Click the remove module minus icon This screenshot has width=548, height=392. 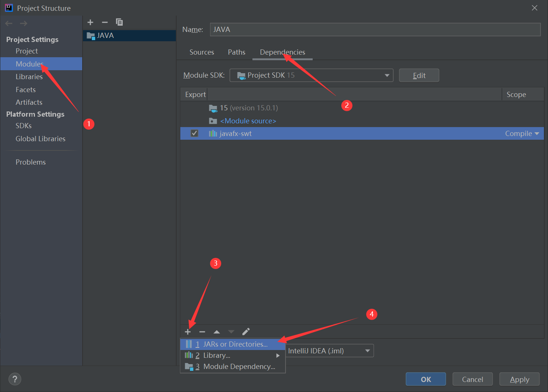click(x=105, y=22)
